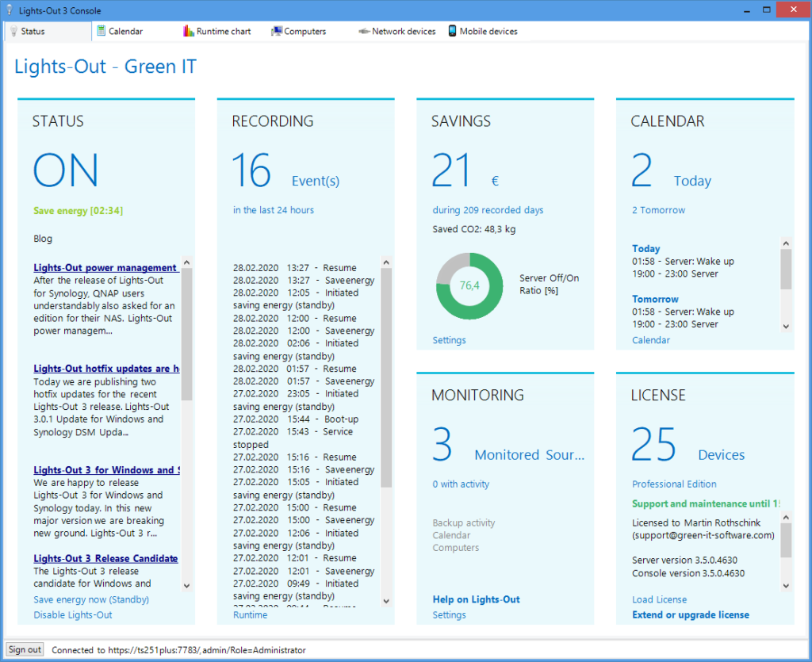Image resolution: width=812 pixels, height=662 pixels.
Task: Click '2 Tomorrow' in Calendar panel
Action: point(658,210)
